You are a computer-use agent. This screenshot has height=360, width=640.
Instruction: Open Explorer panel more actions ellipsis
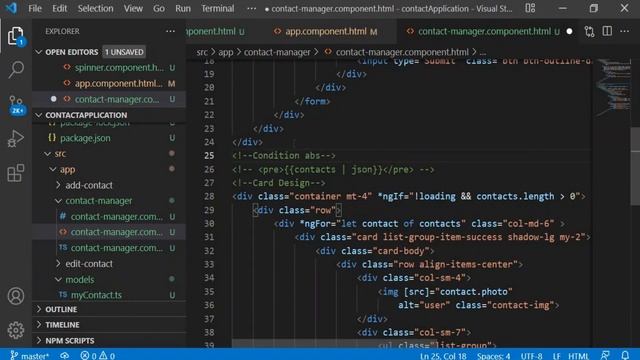[x=170, y=31]
